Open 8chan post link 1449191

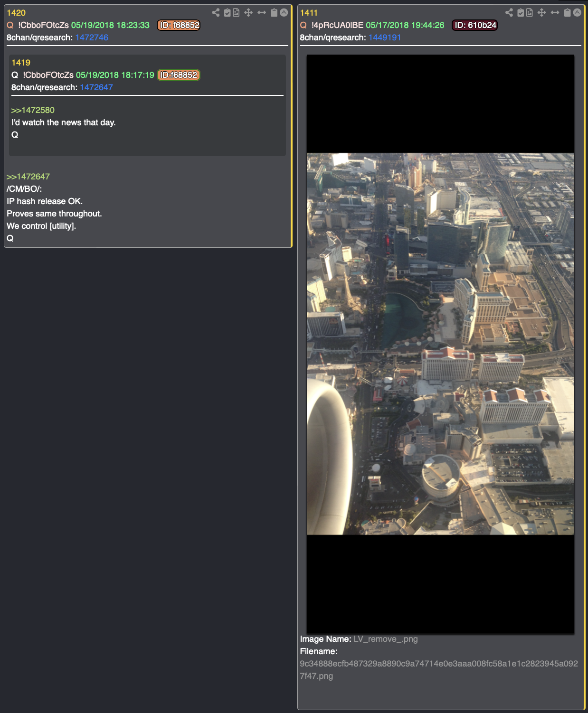click(x=385, y=38)
